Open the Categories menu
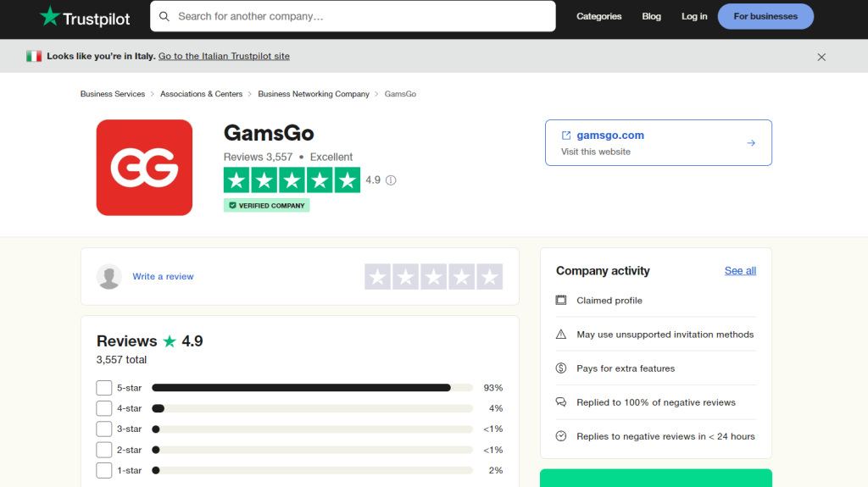Screen dimensions: 868x487 pyautogui.click(x=599, y=17)
